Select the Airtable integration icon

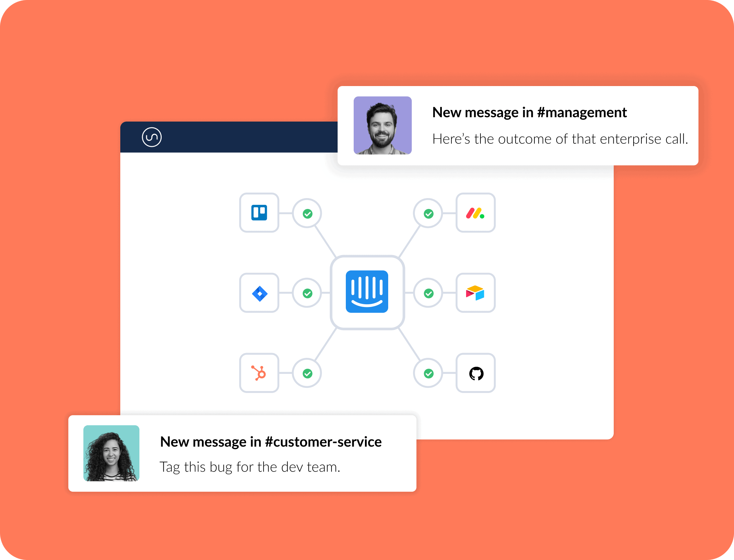coord(476,293)
